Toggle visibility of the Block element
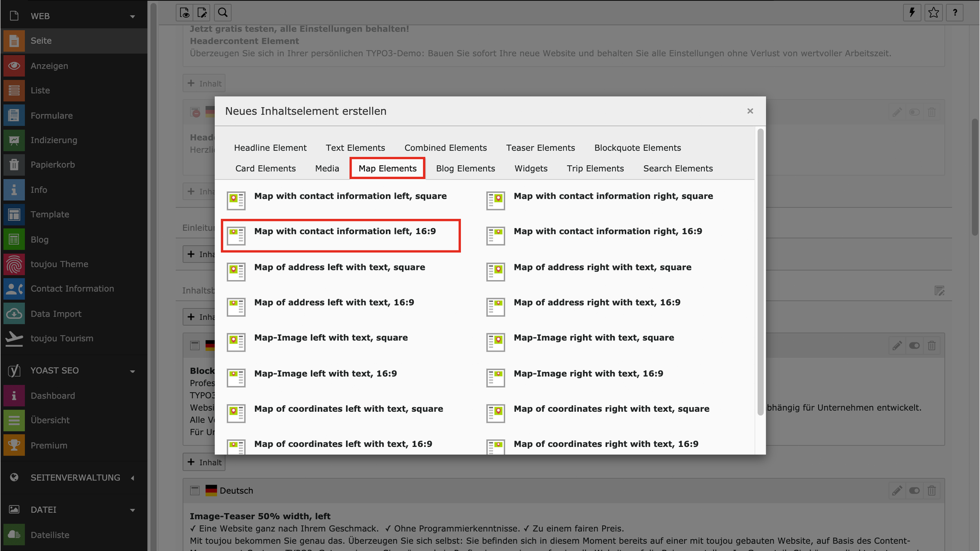 click(914, 346)
